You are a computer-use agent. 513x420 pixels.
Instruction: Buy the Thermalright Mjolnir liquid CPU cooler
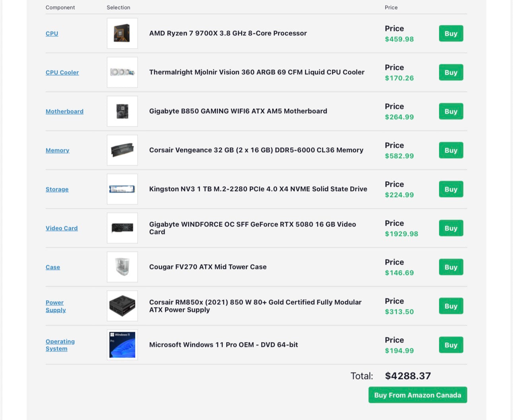451,72
